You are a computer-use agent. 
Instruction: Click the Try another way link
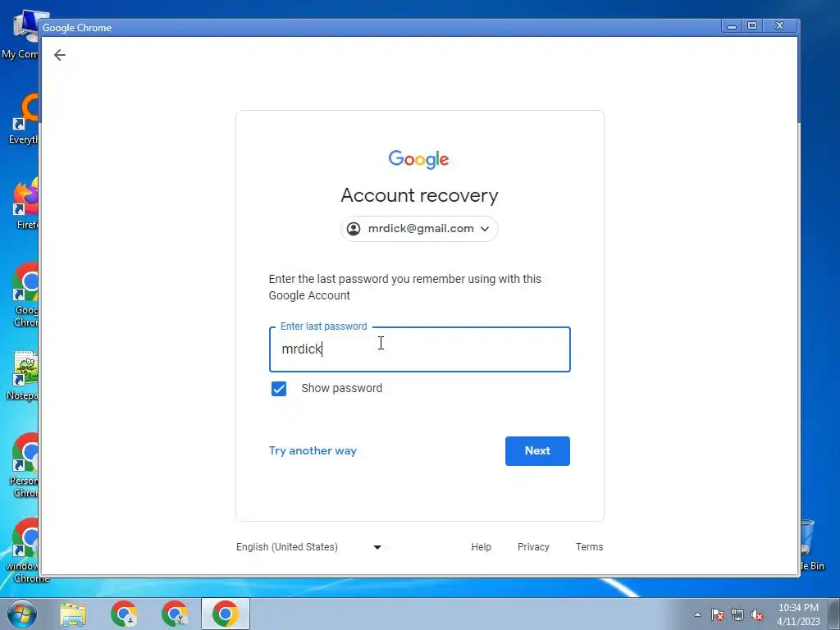tap(313, 450)
